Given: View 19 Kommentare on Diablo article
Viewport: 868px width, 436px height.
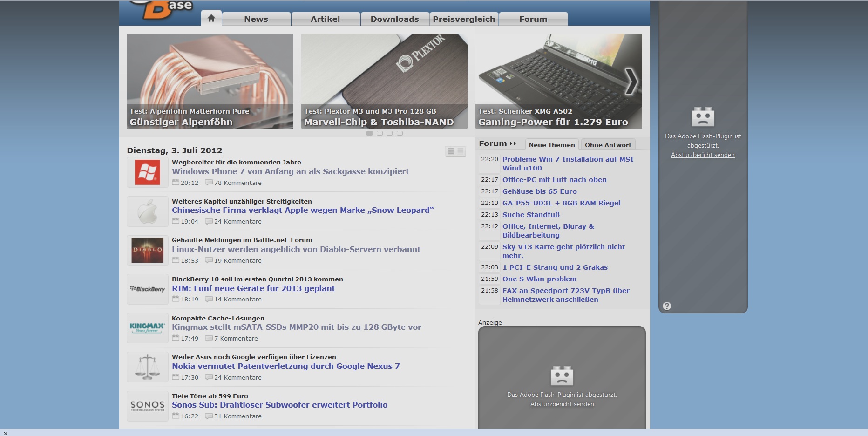Looking at the screenshot, I should click(x=237, y=260).
